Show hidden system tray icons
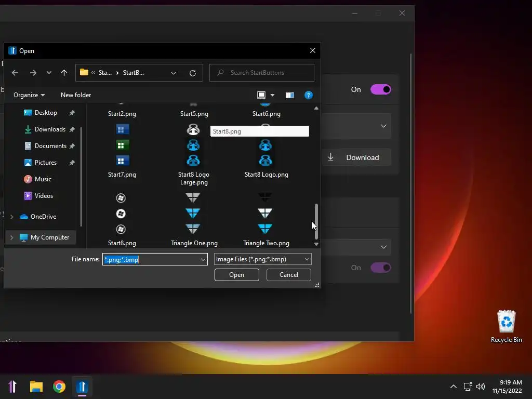Image resolution: width=532 pixels, height=399 pixels. tap(453, 387)
